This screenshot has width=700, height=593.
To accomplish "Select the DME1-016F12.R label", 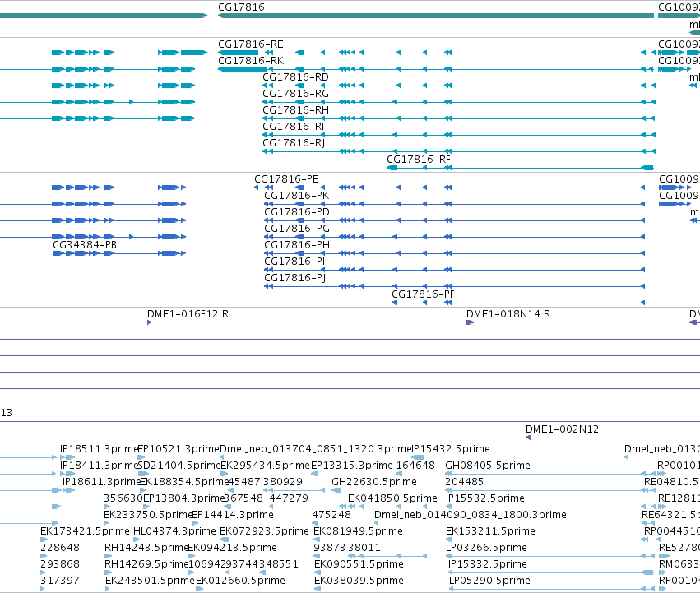I will point(188,314).
